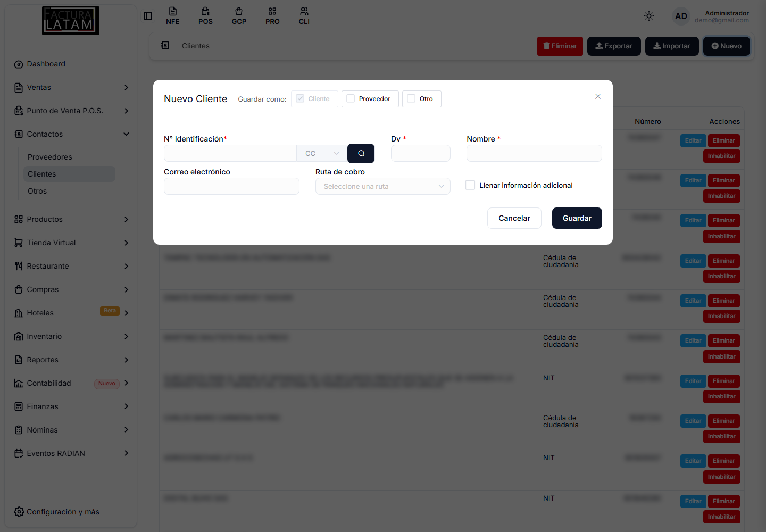Toggle the sidebar collapse icon
Viewport: 766px width, 532px height.
tap(148, 16)
